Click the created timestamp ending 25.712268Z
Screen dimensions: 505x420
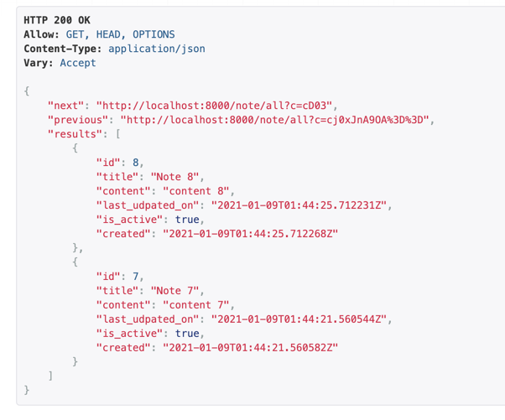(x=250, y=234)
